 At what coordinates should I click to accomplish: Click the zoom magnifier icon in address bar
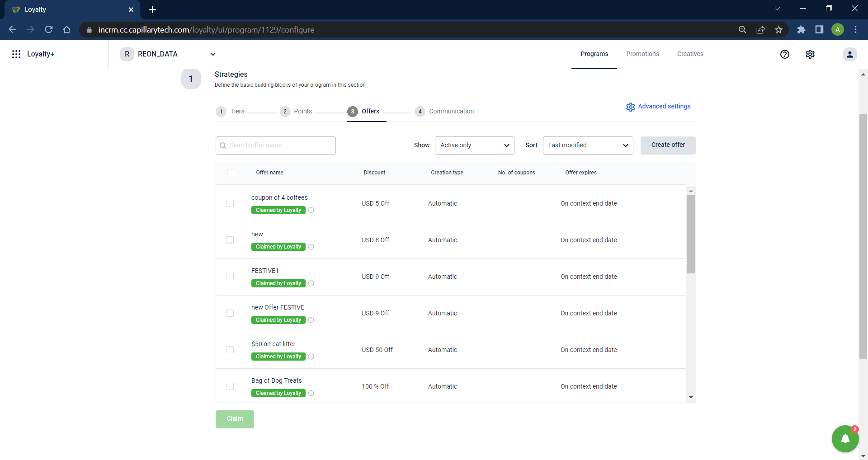pos(742,30)
